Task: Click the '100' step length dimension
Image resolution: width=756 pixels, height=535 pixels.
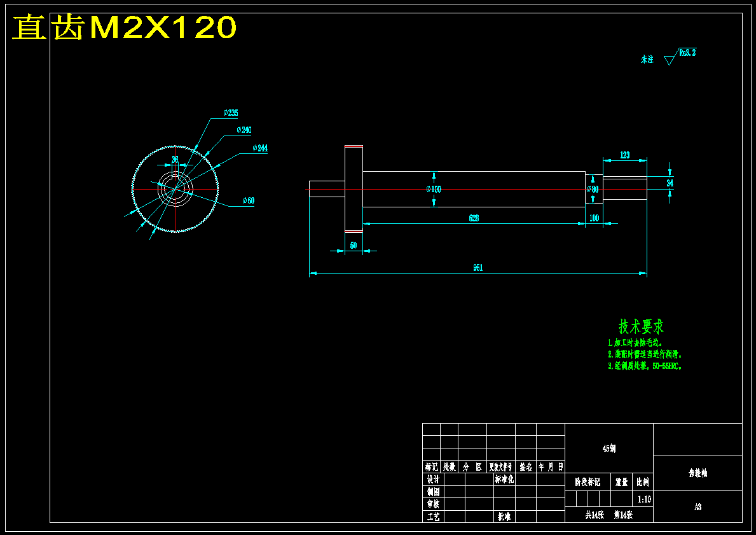Action: [x=594, y=218]
